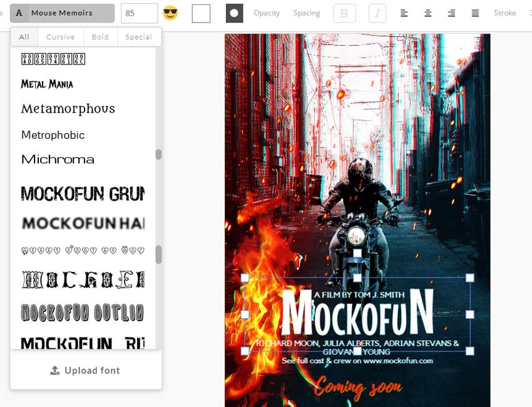Choose the boxed glyph font at list top

(53, 59)
